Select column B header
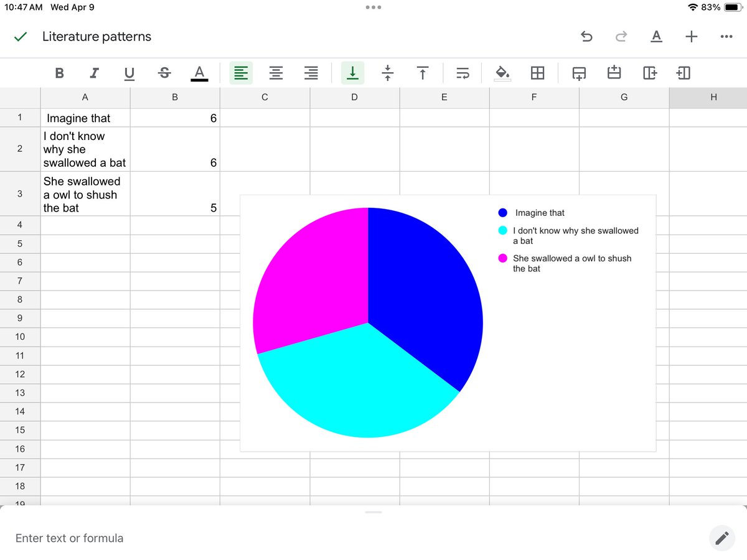This screenshot has width=747, height=560. [175, 97]
